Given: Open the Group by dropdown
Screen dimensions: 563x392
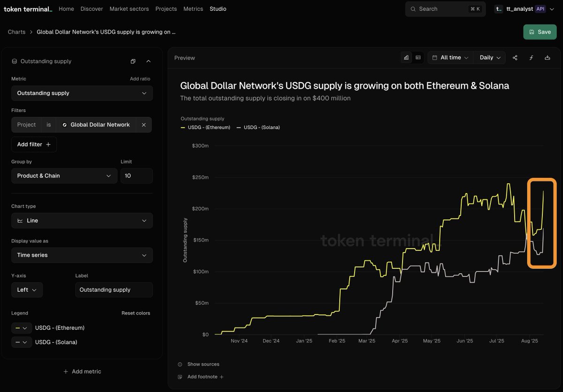Looking at the screenshot, I should point(64,176).
